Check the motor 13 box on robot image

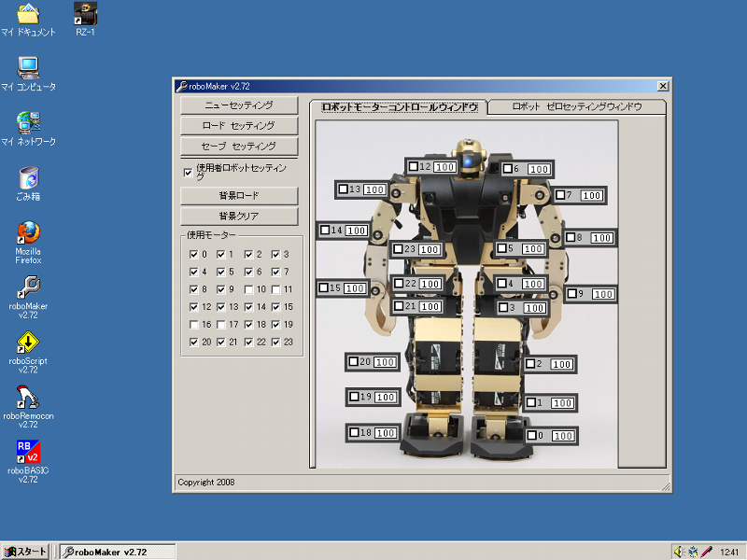[344, 189]
